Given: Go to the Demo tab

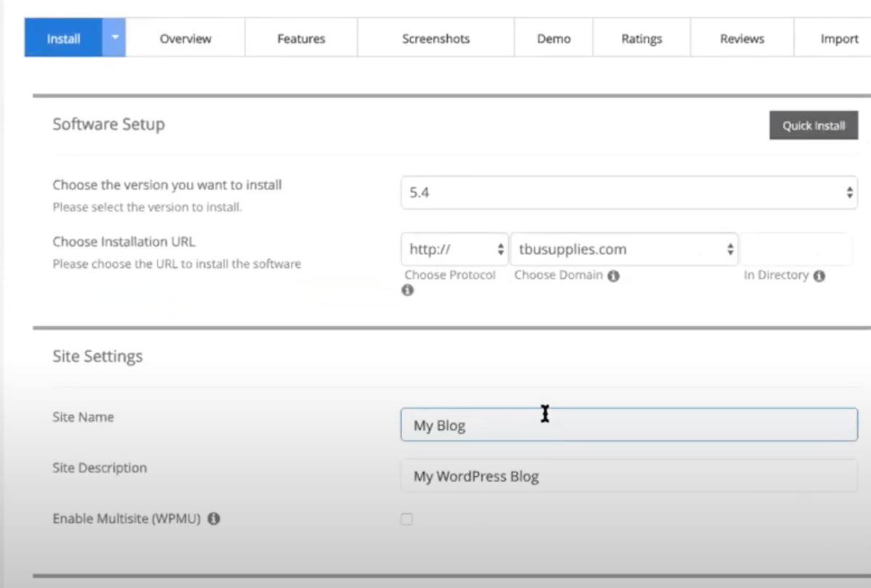Looking at the screenshot, I should [554, 38].
